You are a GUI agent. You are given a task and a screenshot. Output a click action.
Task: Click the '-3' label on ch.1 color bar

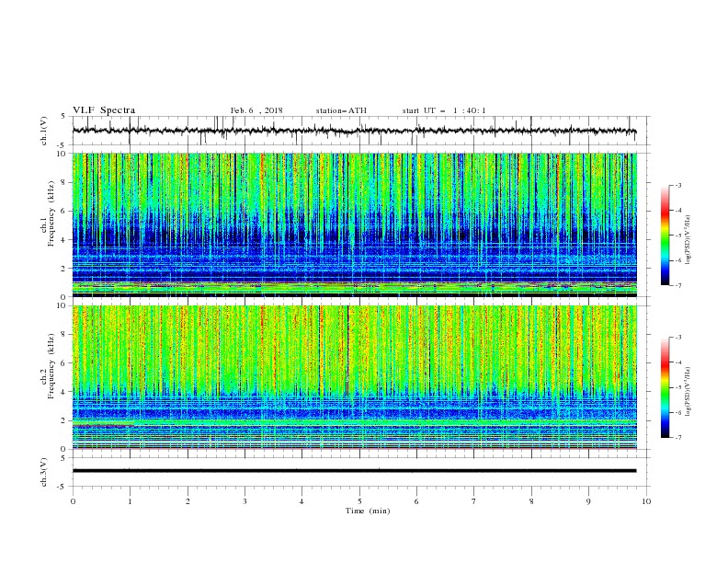(x=677, y=186)
